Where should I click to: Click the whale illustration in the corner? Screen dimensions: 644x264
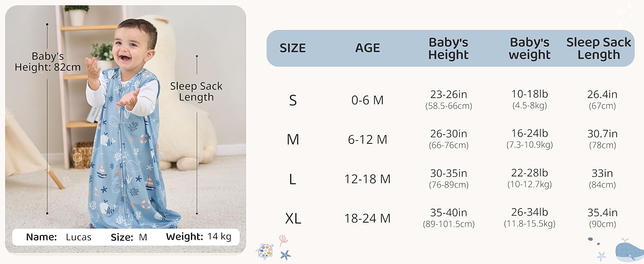[629, 252]
